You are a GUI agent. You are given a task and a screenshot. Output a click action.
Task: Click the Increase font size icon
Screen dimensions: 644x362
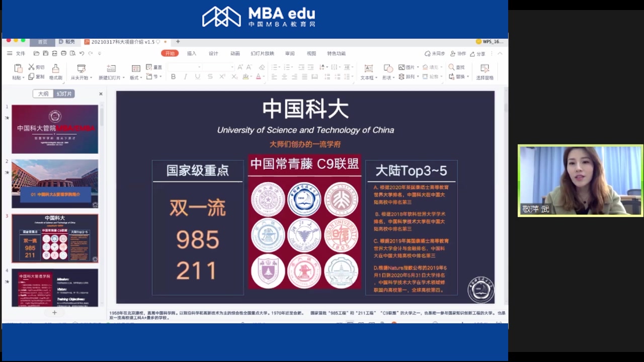240,67
